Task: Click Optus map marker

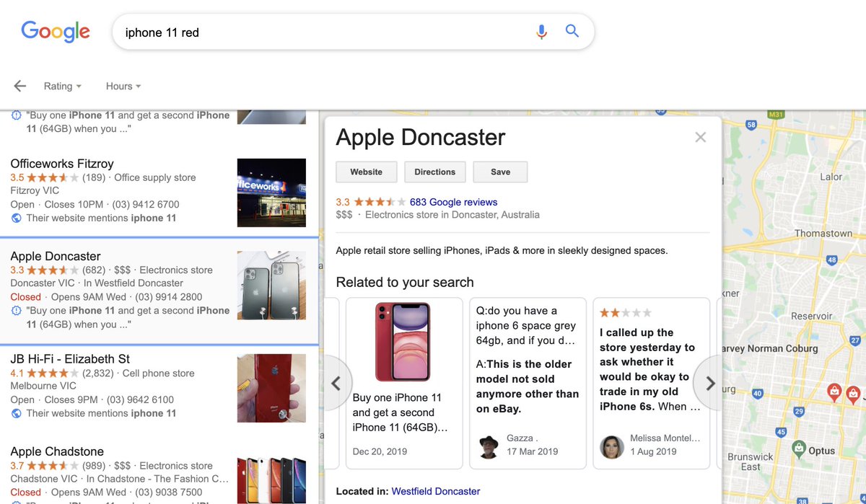Action: pyautogui.click(x=798, y=449)
